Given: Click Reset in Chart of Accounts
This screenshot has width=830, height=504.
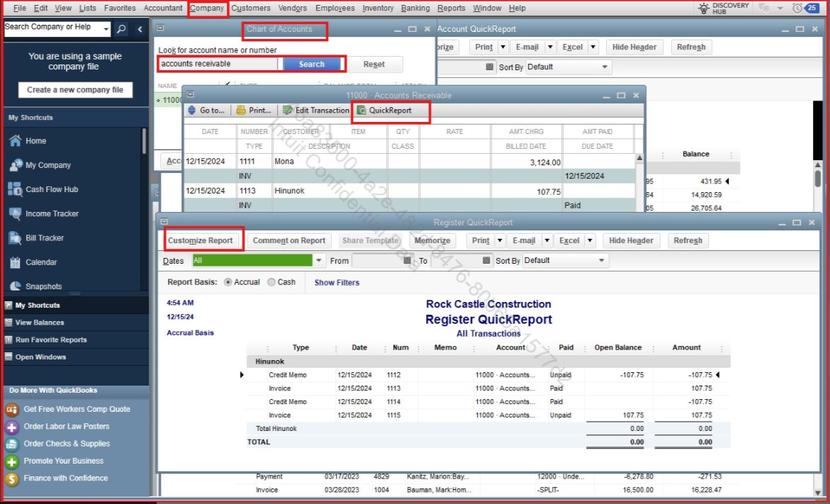Looking at the screenshot, I should point(374,64).
